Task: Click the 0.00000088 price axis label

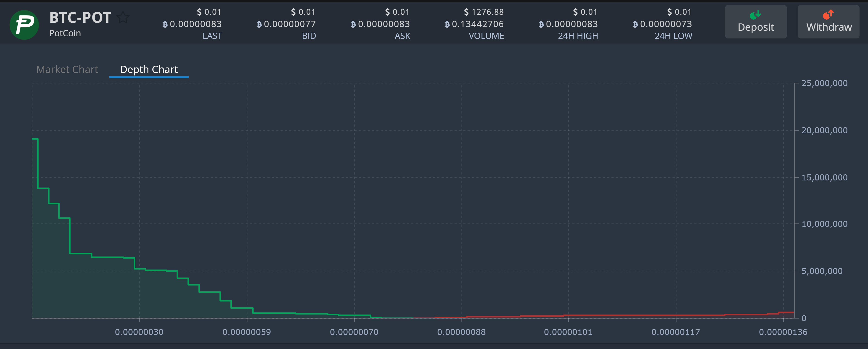Action: coord(461,332)
